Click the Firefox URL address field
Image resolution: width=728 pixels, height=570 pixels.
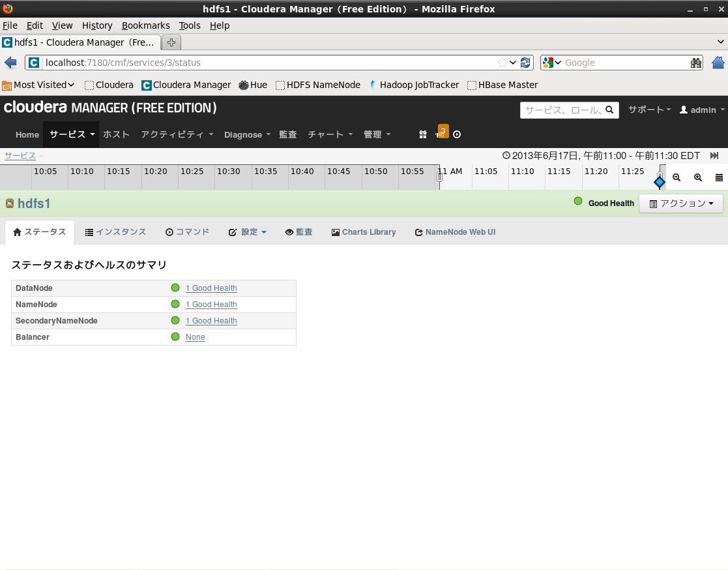pos(269,63)
